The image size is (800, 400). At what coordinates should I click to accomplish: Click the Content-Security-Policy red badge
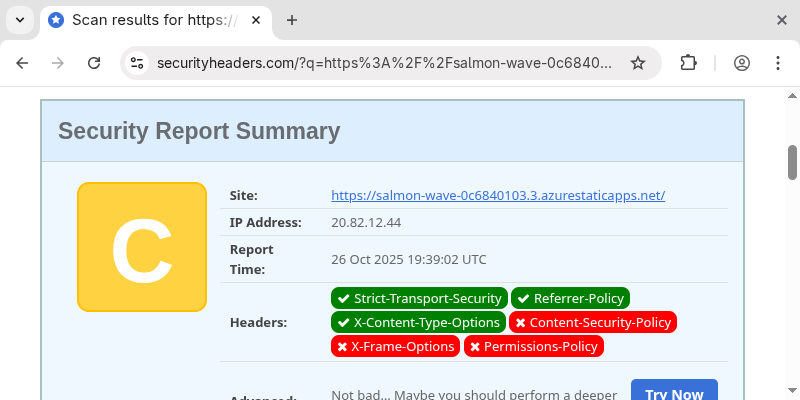[593, 322]
